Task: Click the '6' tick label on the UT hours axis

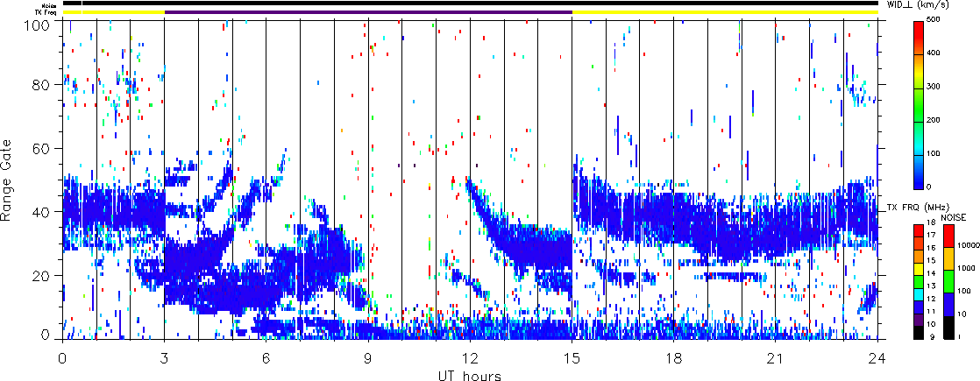Action: click(x=266, y=358)
